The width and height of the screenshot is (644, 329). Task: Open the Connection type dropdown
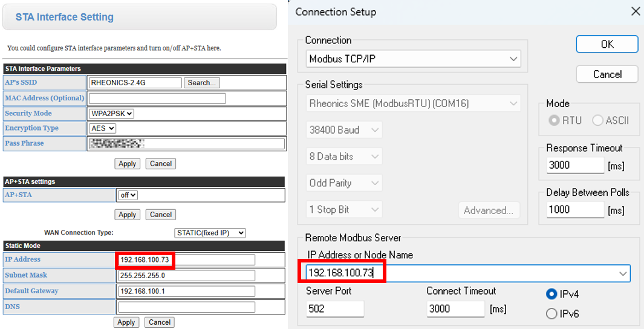point(413,59)
